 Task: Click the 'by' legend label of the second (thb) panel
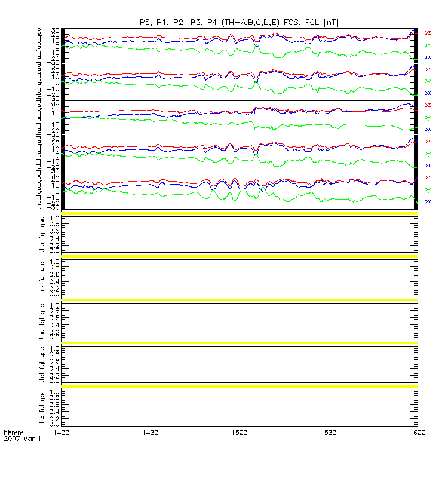click(x=427, y=81)
